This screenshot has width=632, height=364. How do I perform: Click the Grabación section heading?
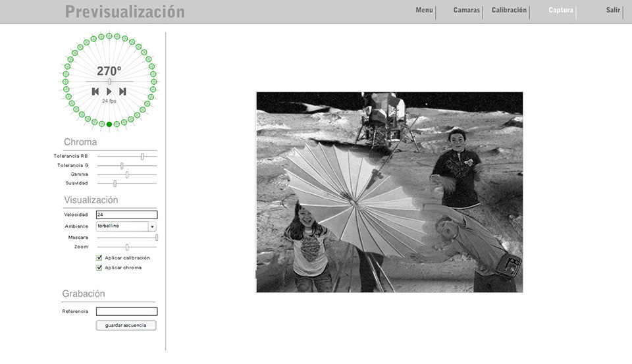click(84, 294)
